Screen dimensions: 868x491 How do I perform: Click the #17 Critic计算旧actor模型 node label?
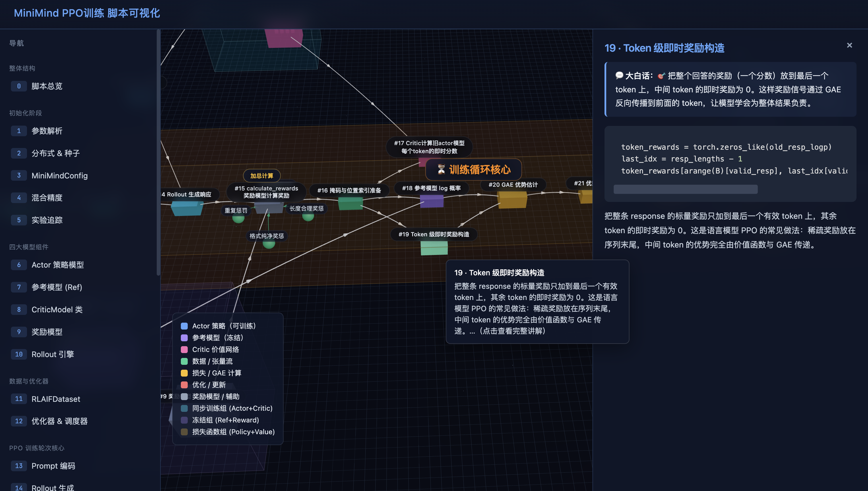click(429, 147)
